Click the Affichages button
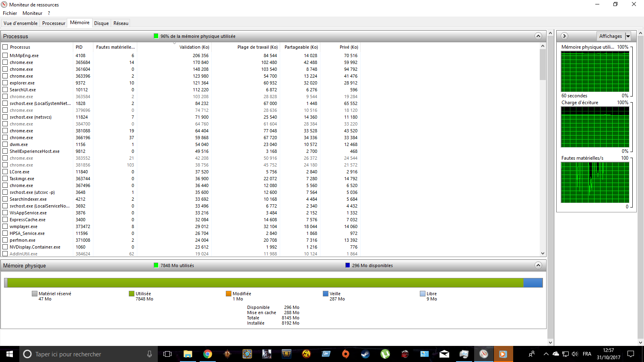This screenshot has height=362, width=644. [x=611, y=36]
